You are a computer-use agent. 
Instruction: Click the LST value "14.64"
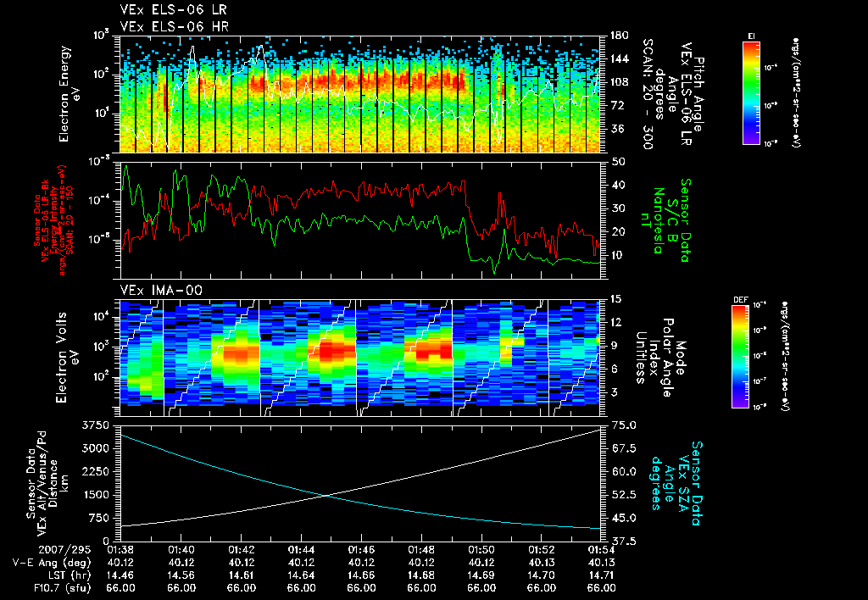301,575
